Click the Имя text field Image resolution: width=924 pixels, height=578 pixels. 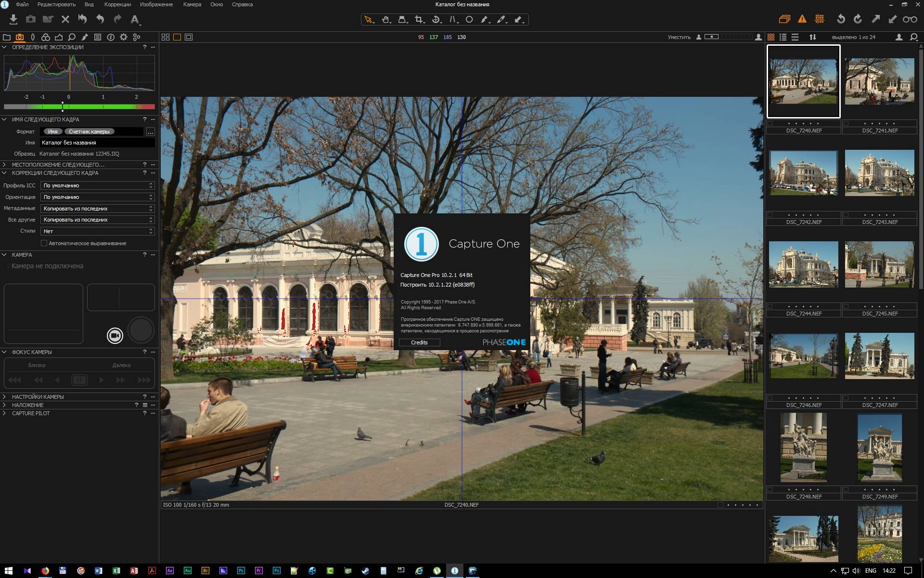tap(98, 143)
